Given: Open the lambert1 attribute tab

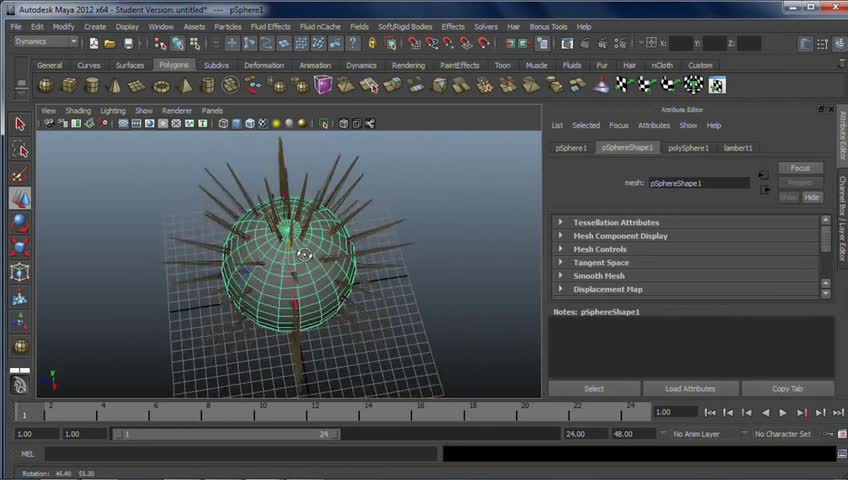Looking at the screenshot, I should pos(738,148).
